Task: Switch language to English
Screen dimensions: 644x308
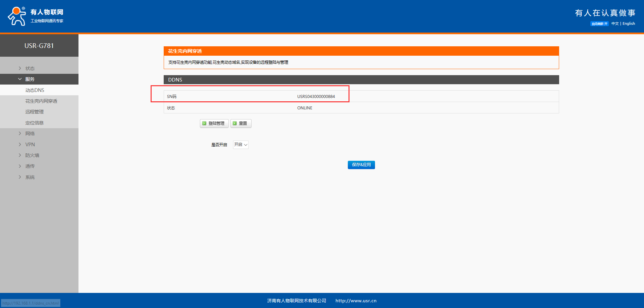Action: [629, 24]
